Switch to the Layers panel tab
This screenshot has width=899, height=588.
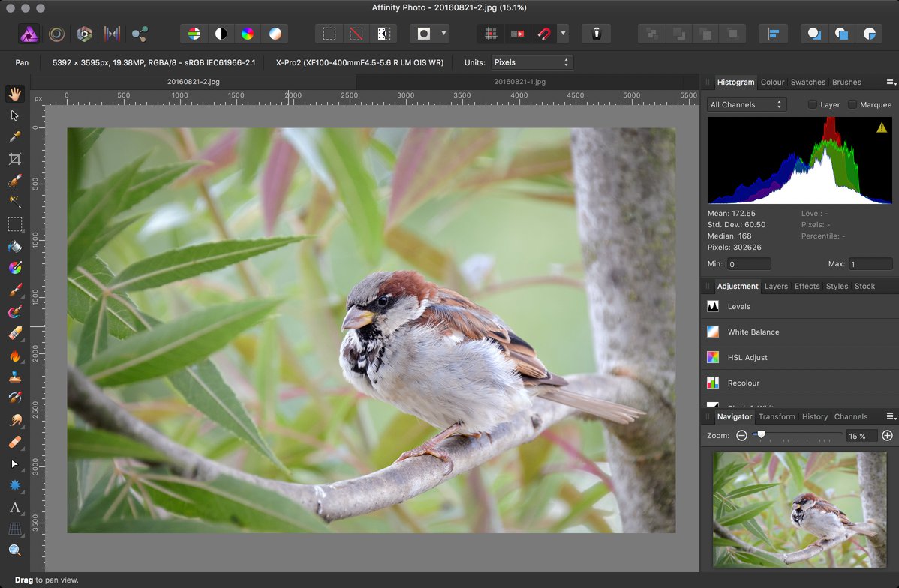776,286
